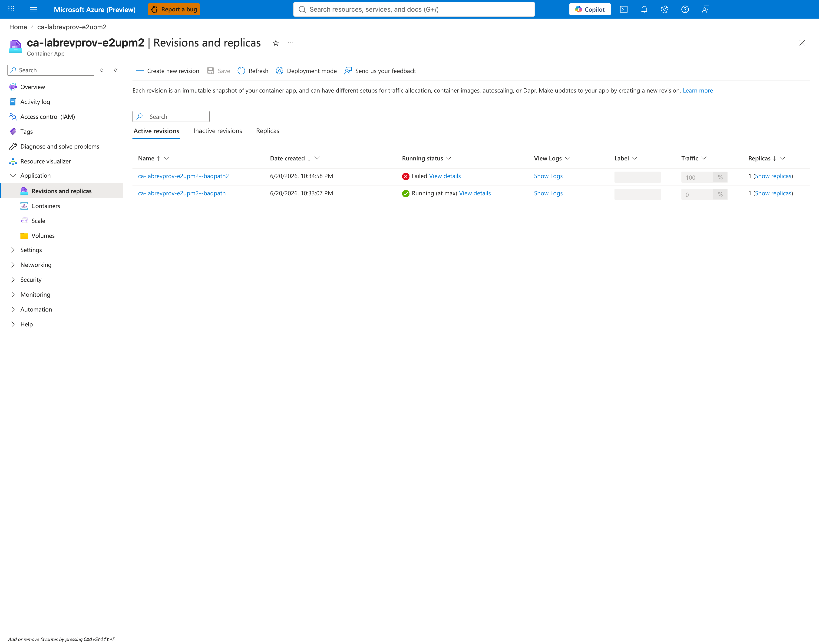
Task: Open the more options ellipsis beside title
Action: click(291, 43)
